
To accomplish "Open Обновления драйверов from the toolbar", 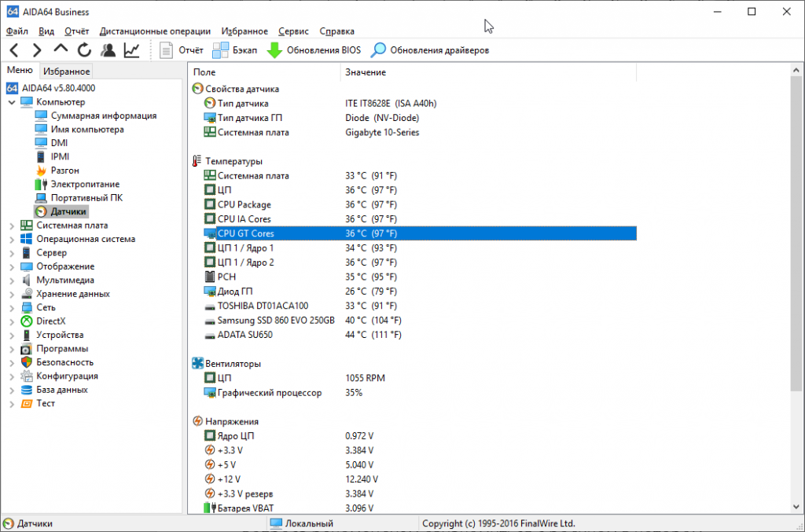I will [x=430, y=50].
